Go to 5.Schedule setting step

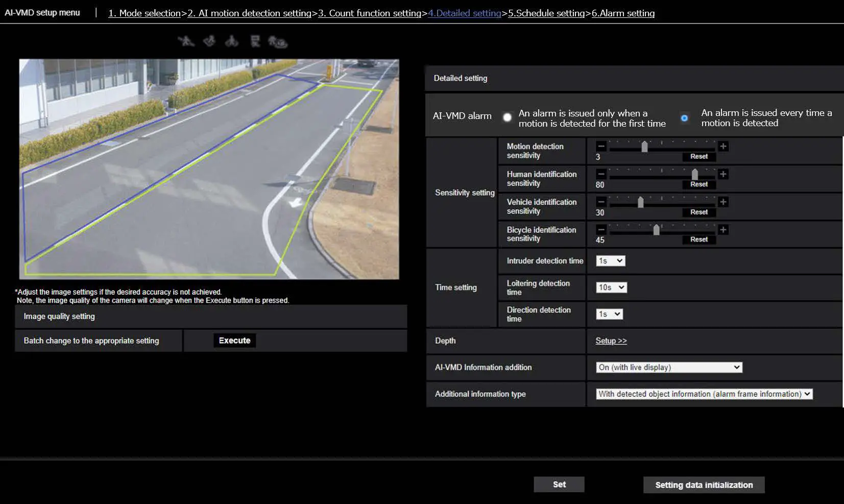tap(546, 13)
